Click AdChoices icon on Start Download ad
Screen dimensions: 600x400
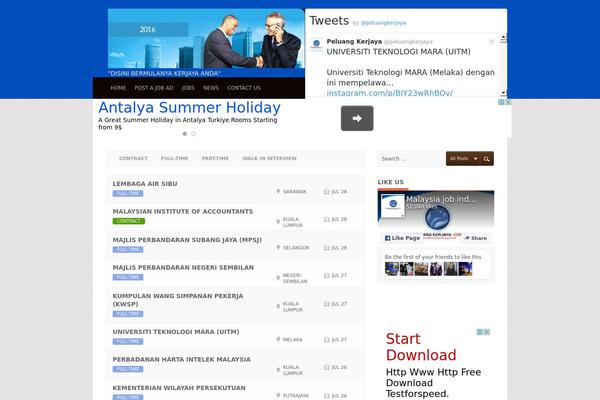(x=480, y=332)
